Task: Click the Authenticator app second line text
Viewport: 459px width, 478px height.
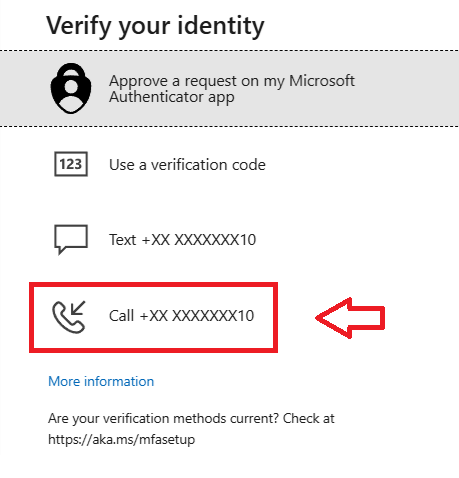Action: (172, 97)
